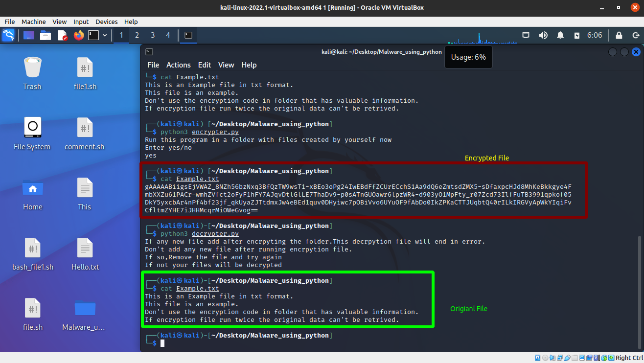The height and width of the screenshot is (363, 644).
Task: Select the file1.sh desktop icon
Action: point(85,73)
